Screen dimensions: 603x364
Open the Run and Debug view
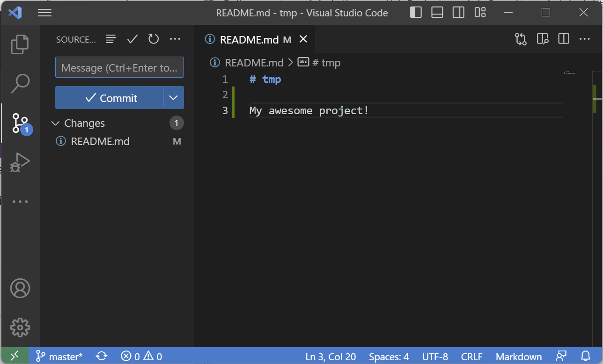coord(20,162)
